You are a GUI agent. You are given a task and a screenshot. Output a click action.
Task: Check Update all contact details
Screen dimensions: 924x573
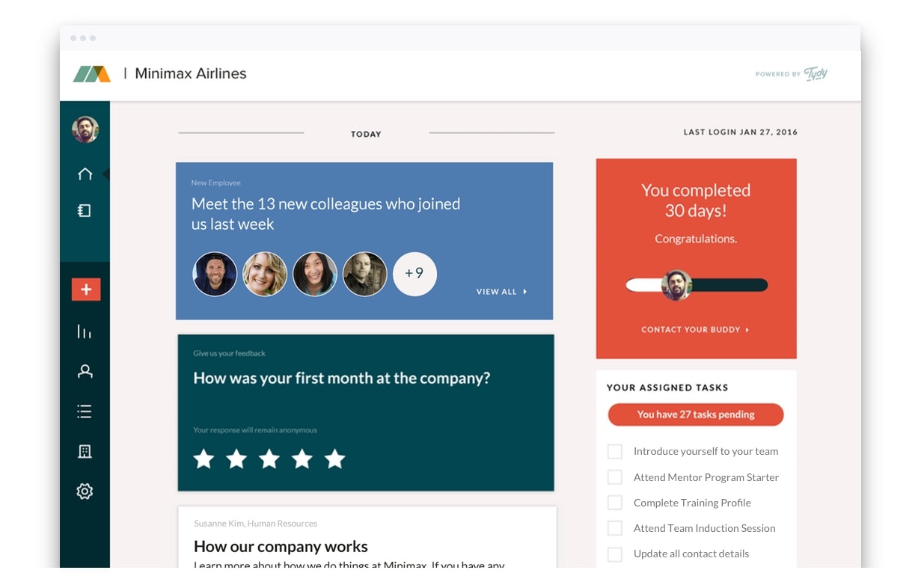(x=614, y=554)
